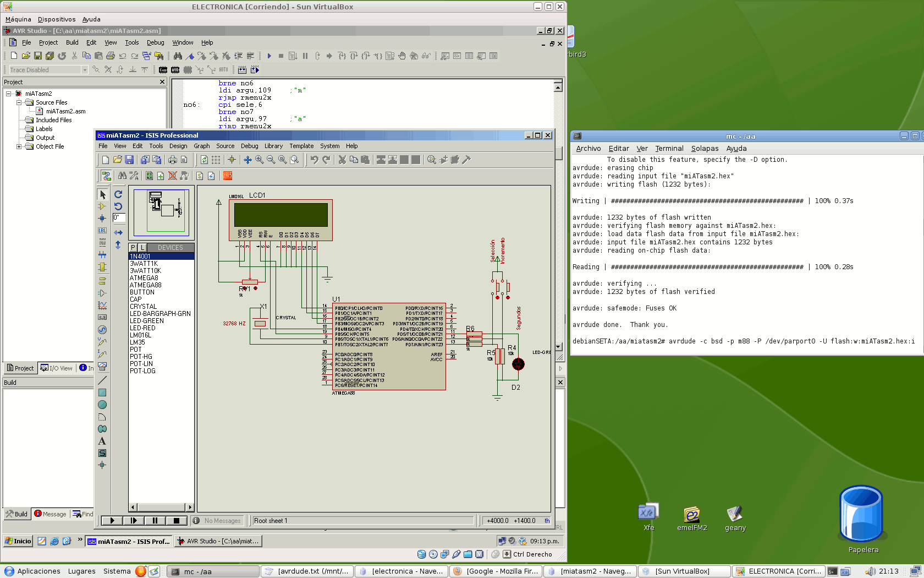The width and height of the screenshot is (924, 578).
Task: Open the ISIS Library menu
Action: pos(273,146)
